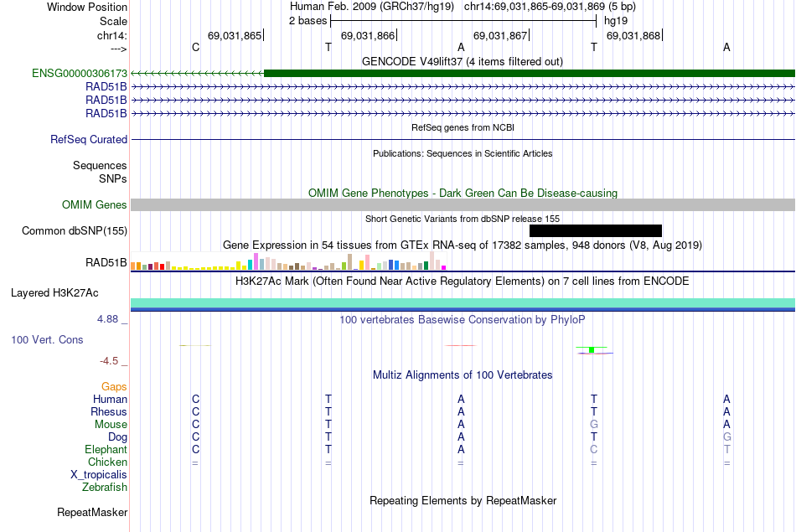The width and height of the screenshot is (796, 532).
Task: Select the Mouse alignment row label
Action: [111, 425]
